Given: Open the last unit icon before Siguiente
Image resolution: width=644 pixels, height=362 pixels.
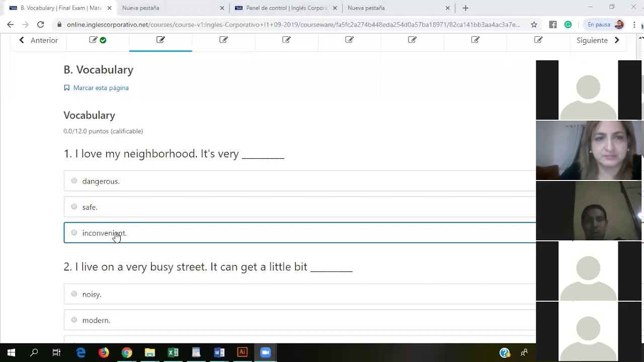Looking at the screenshot, I should (538, 40).
